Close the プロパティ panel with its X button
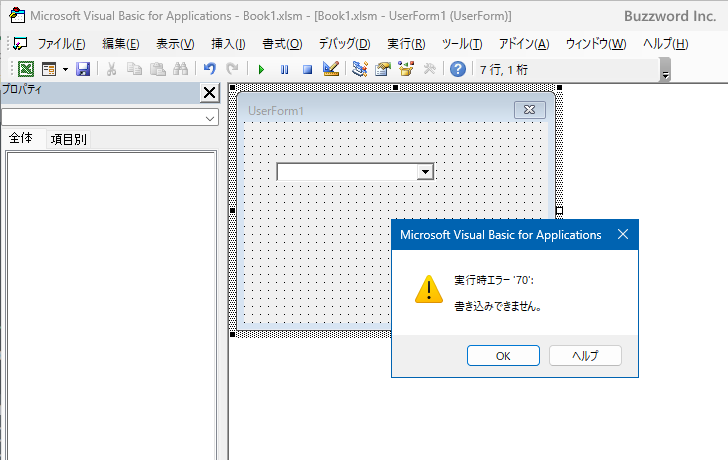Screen dimensions: 728x460 coord(209,93)
